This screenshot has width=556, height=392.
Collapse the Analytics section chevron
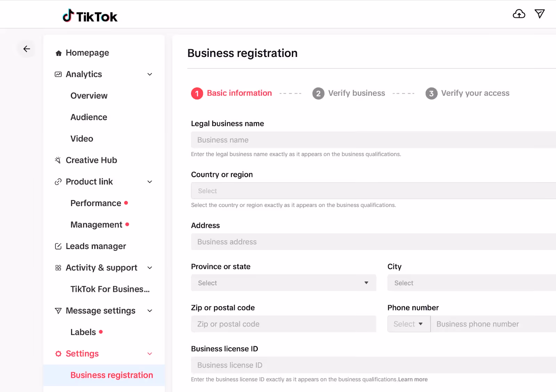(150, 74)
